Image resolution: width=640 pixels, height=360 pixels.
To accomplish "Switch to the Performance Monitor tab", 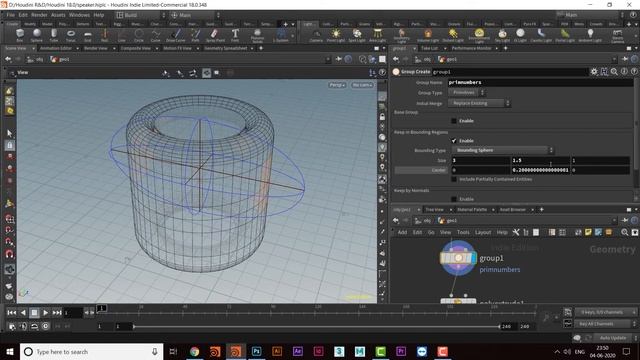I will (x=471, y=49).
